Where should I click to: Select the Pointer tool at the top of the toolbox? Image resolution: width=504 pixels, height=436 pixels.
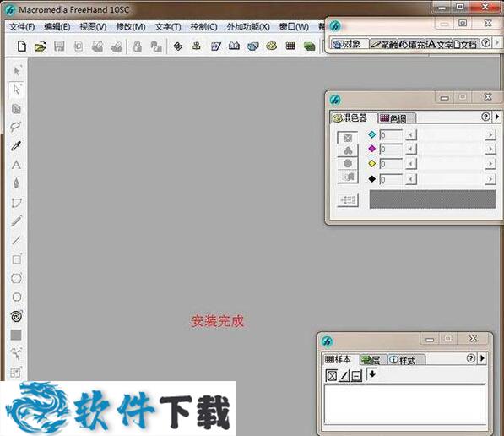click(x=17, y=70)
